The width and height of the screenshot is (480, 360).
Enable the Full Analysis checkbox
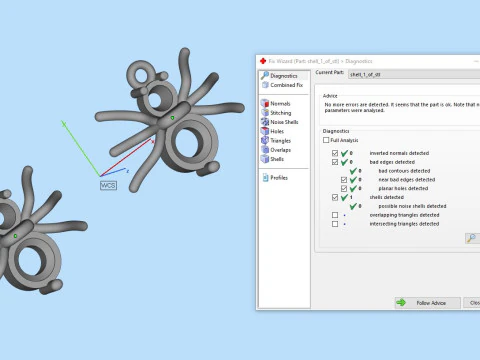[x=326, y=140]
